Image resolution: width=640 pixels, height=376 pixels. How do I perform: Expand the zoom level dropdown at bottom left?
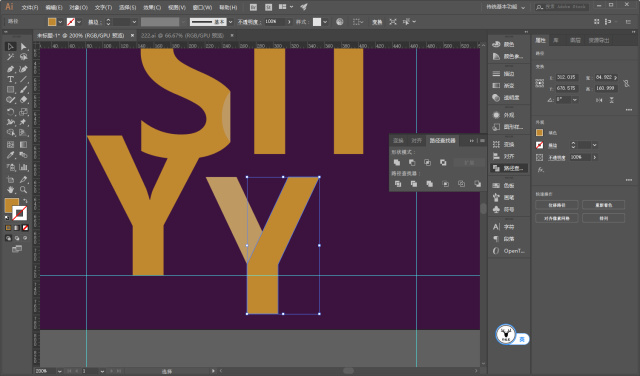60,371
